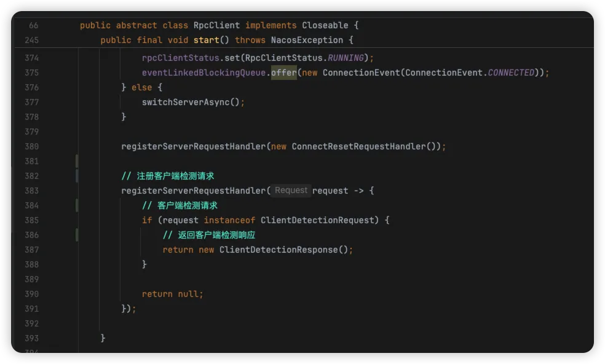The image size is (605, 364).
Task: Click line number 380 in the gutter
Action: [x=31, y=146]
